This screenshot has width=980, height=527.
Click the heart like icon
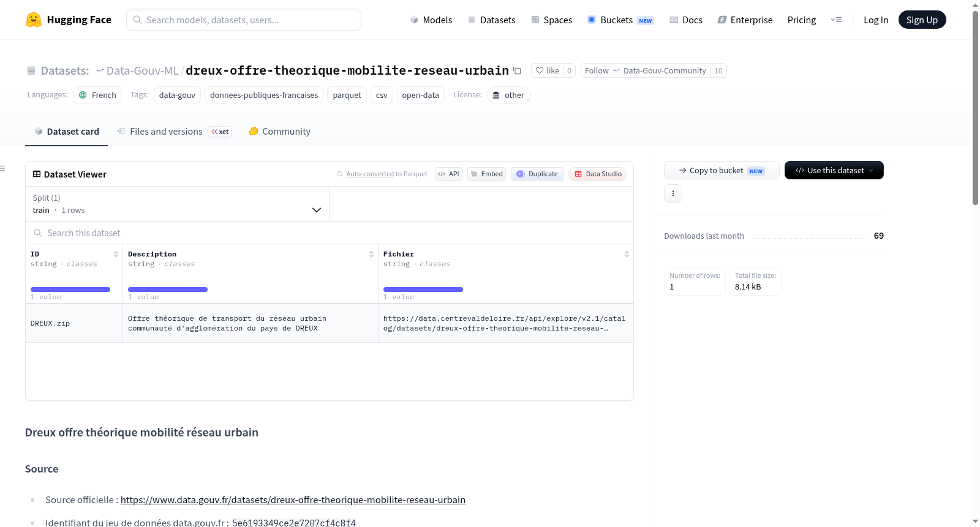(x=540, y=70)
